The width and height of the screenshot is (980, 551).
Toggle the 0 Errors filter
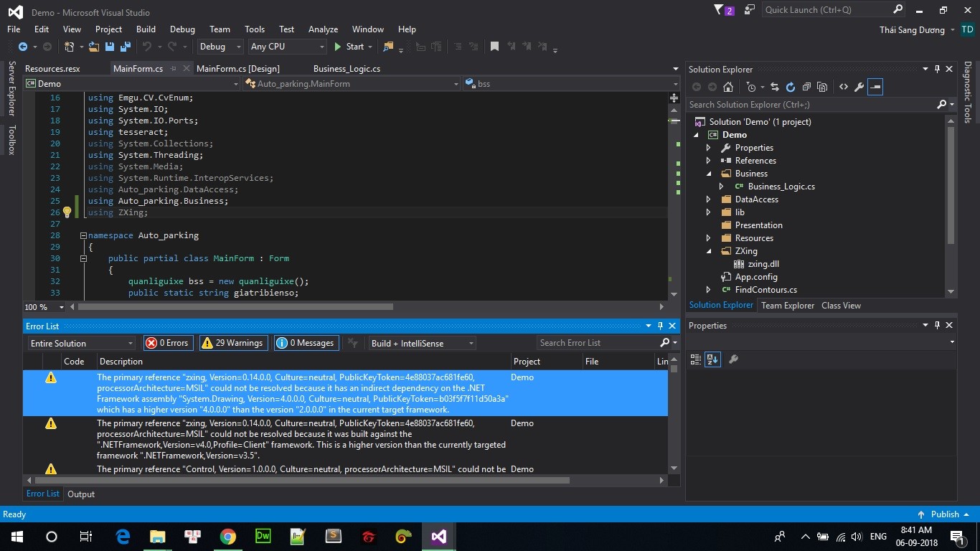[x=168, y=343]
